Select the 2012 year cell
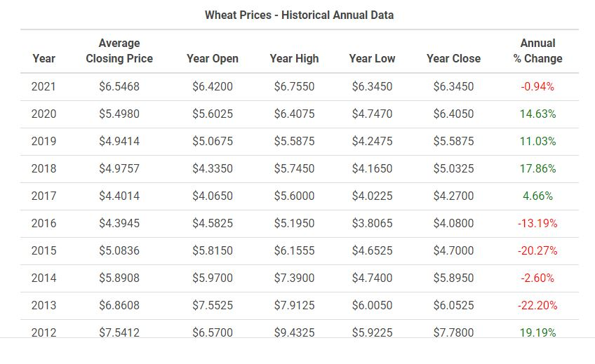 pos(44,332)
